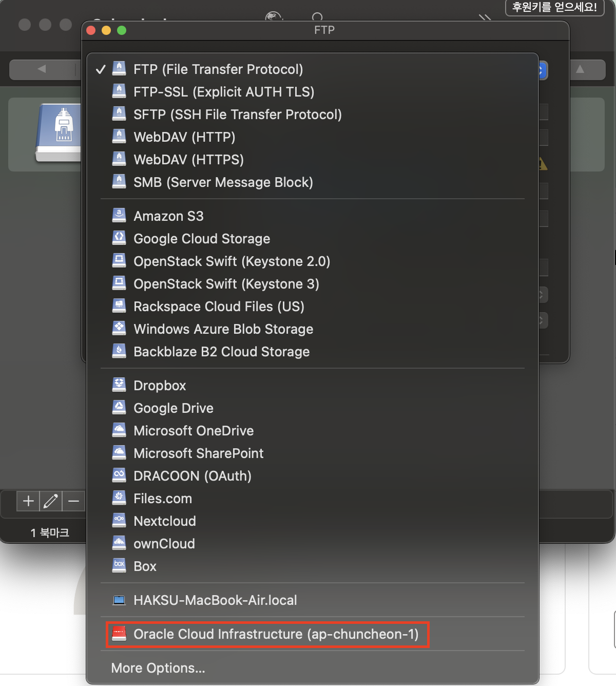
Task: Select Dropbox text entry
Action: click(160, 386)
